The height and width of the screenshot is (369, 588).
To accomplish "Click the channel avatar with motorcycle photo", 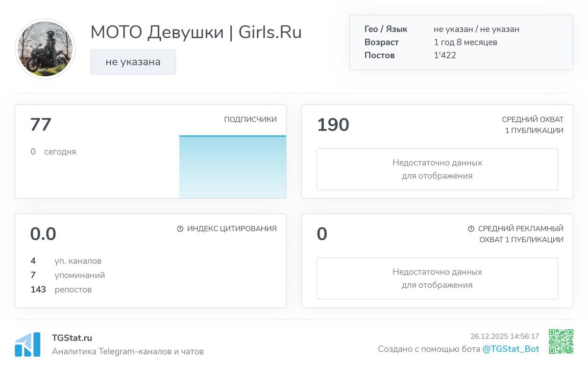I will 45,48.
